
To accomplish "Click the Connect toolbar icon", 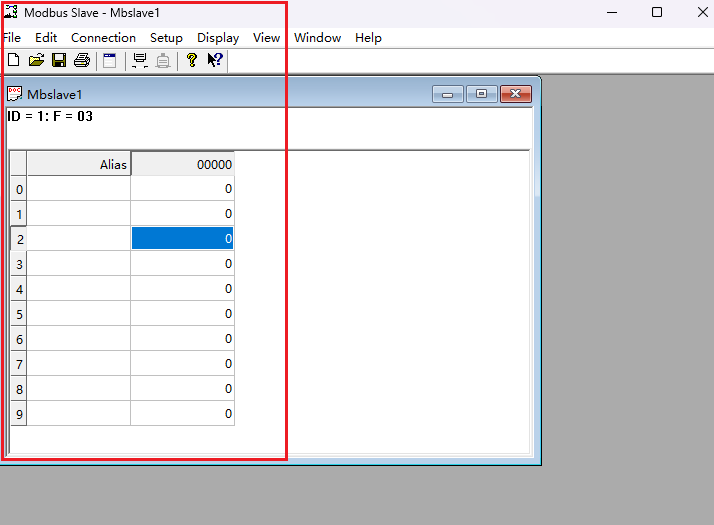I will (140, 61).
